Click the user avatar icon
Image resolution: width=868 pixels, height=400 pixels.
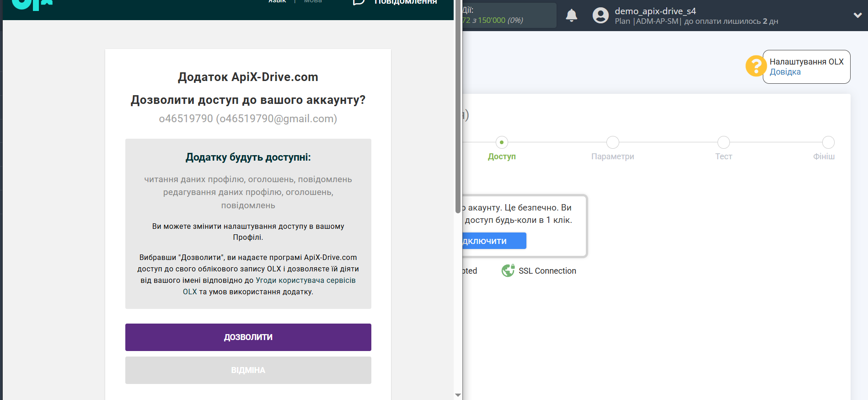(x=600, y=16)
